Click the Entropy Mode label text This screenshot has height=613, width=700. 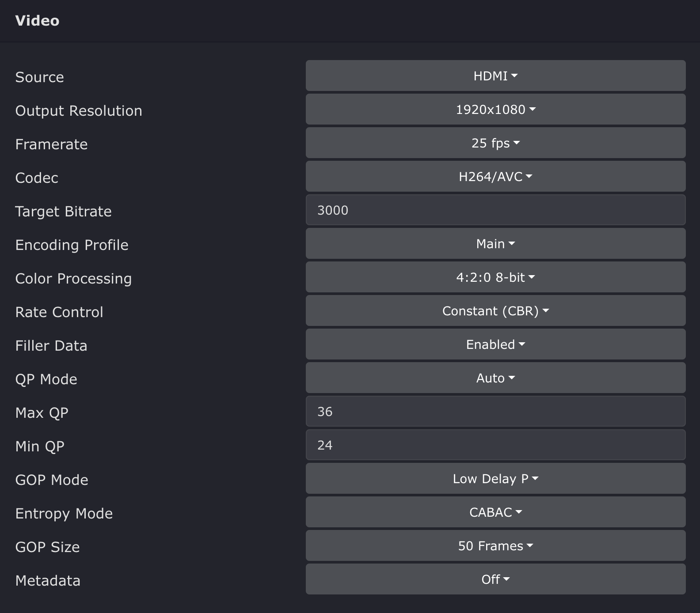click(64, 514)
